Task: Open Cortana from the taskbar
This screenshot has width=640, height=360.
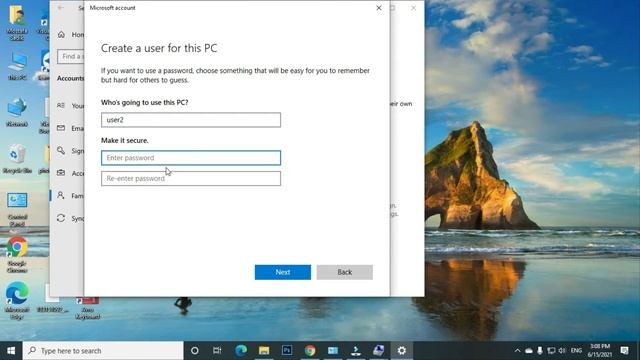Action: [x=195, y=351]
